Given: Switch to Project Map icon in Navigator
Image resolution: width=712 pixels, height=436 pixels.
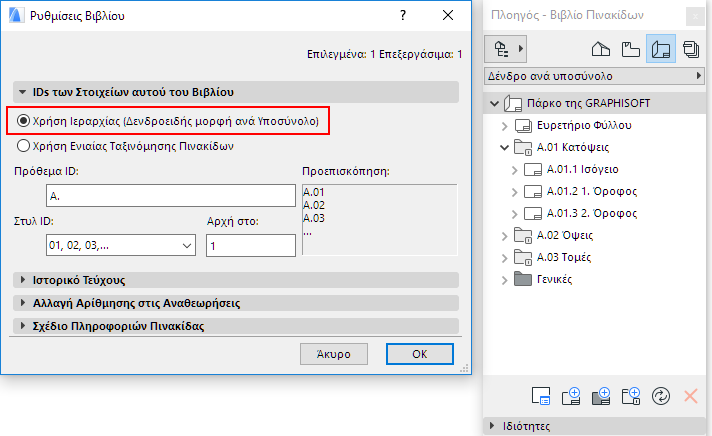Looking at the screenshot, I should pyautogui.click(x=601, y=49).
